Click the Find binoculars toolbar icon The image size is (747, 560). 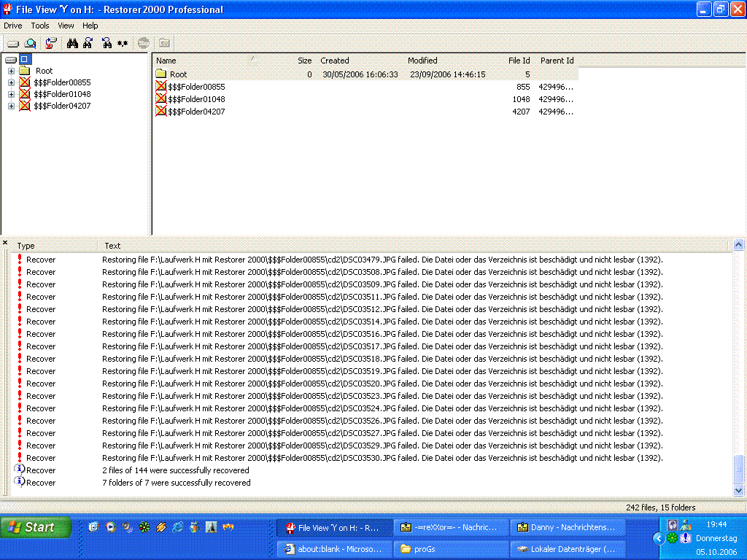point(72,44)
